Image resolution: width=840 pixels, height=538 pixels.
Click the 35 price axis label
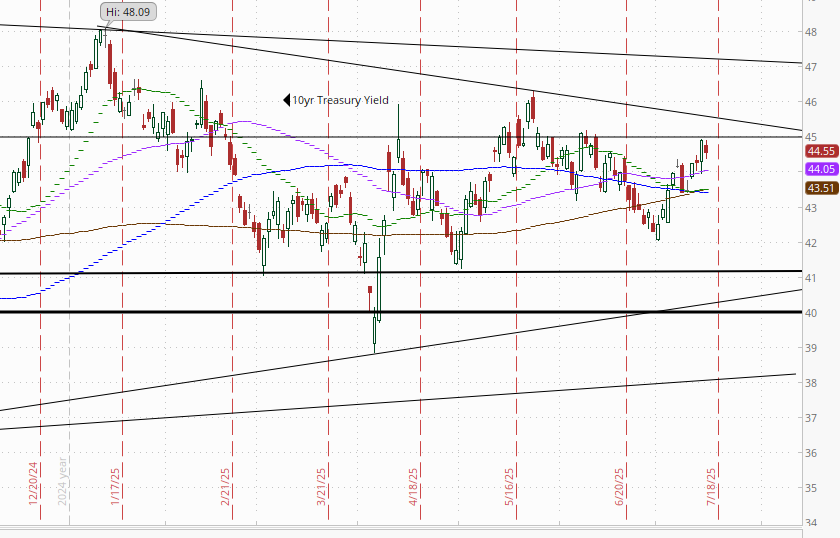(811, 488)
